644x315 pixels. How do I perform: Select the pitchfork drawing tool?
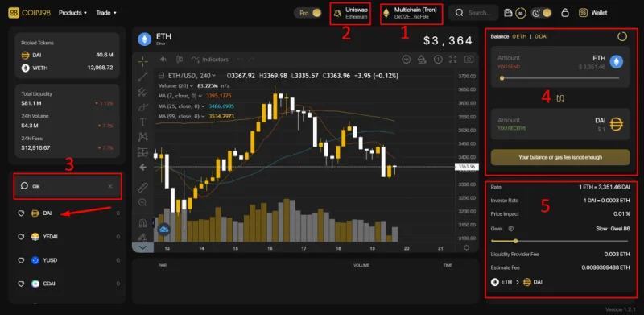143,92
